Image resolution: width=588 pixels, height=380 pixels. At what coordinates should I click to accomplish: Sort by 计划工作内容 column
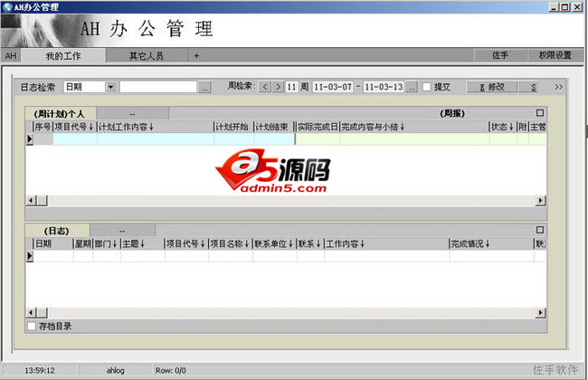[x=156, y=127]
